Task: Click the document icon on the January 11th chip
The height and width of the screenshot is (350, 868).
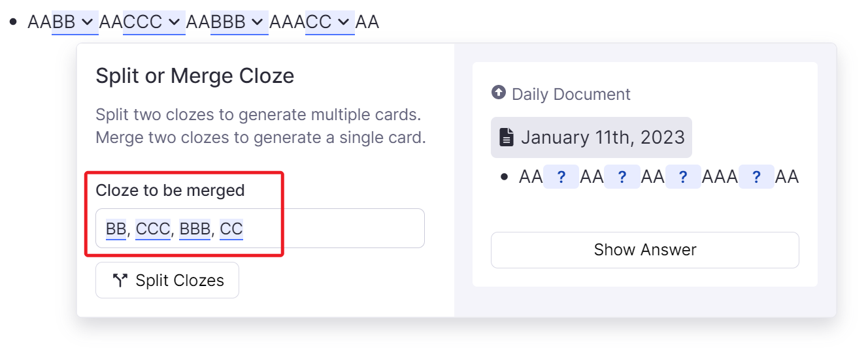Action: [507, 137]
